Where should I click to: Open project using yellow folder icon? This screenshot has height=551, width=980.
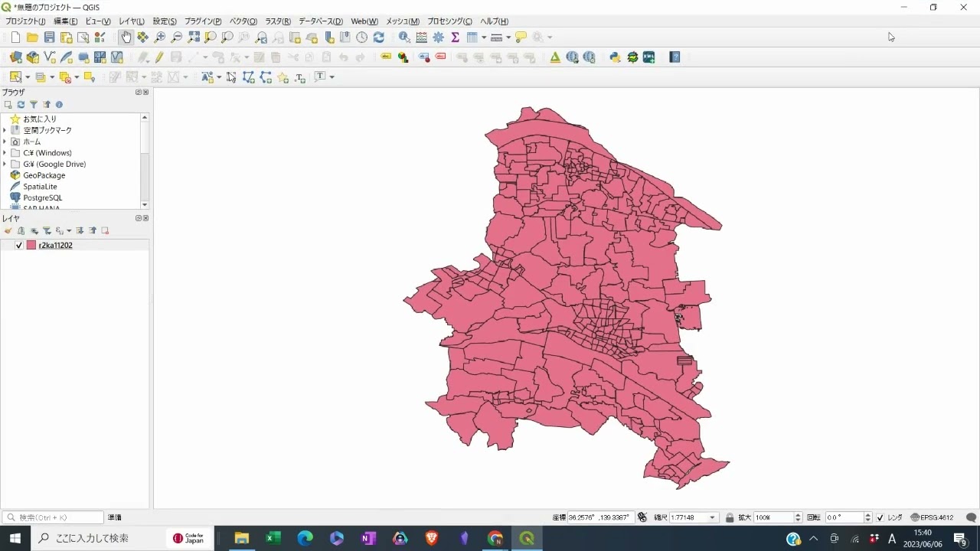point(32,37)
